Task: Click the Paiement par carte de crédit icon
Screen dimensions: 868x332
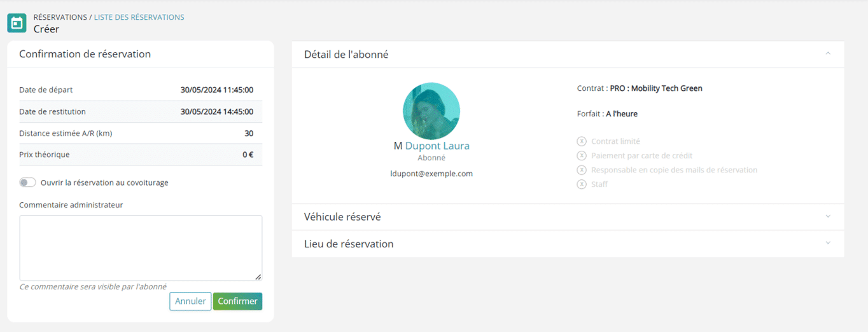Action: point(582,155)
